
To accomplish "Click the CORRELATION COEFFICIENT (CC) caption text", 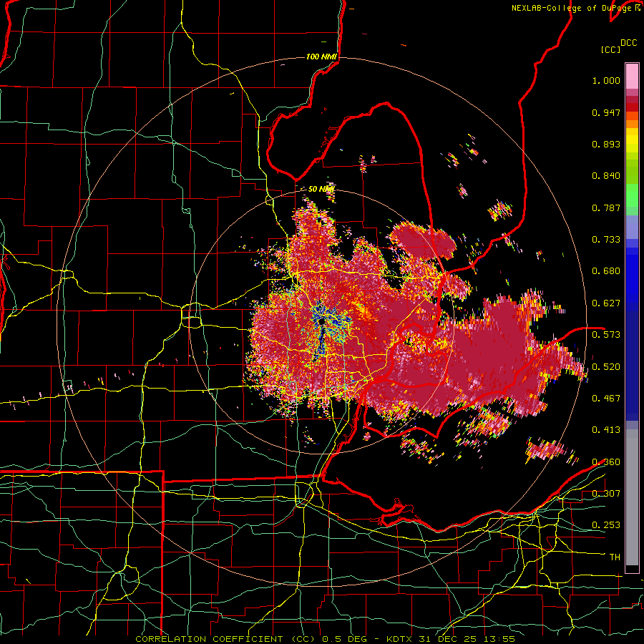I will click(x=225, y=639).
